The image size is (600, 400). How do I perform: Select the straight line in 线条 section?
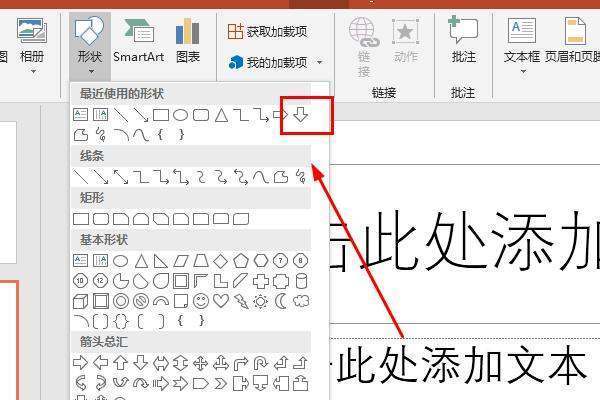(80, 176)
